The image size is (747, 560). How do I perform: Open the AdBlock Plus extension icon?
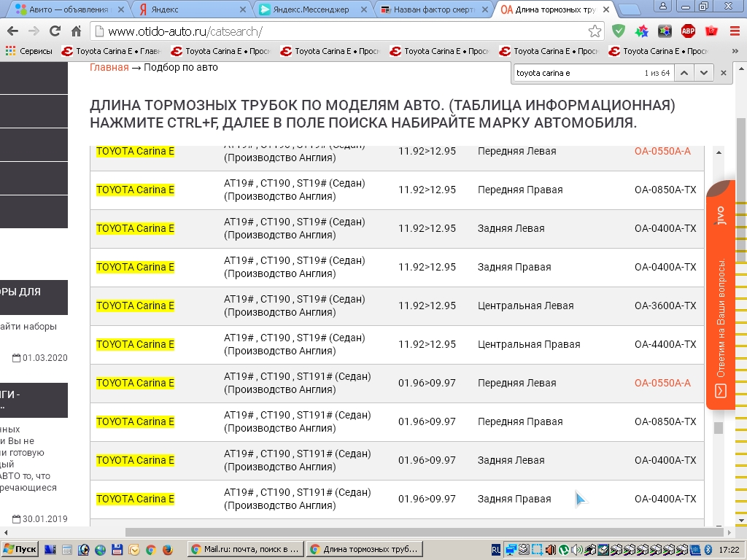click(x=688, y=31)
